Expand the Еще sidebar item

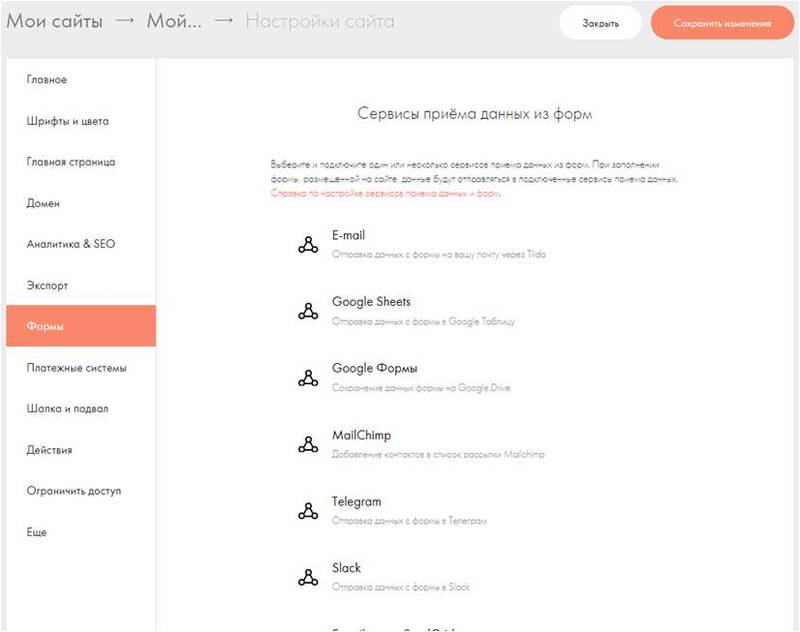[x=37, y=532]
